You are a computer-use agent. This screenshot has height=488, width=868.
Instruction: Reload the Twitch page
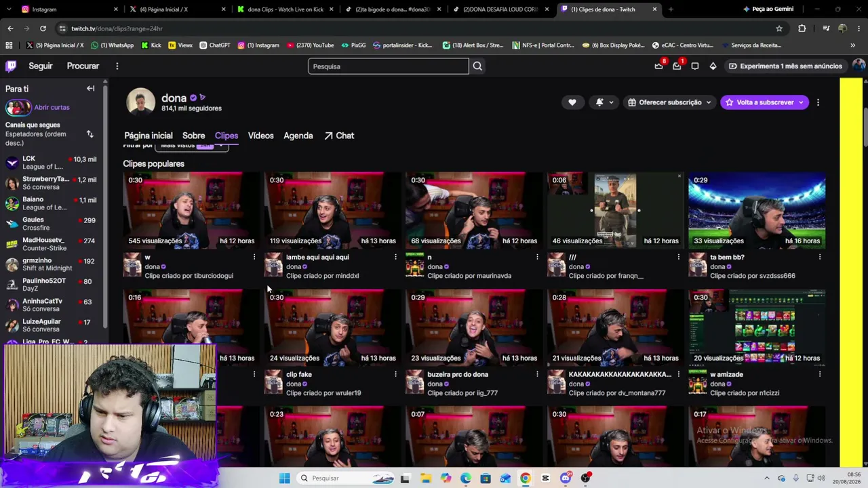43,28
